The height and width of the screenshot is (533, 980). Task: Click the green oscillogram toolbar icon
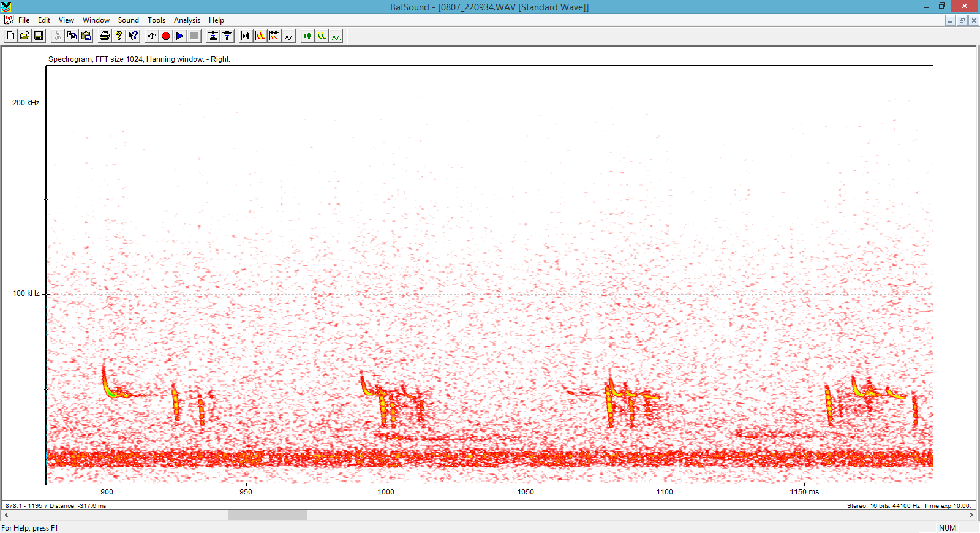pos(307,36)
